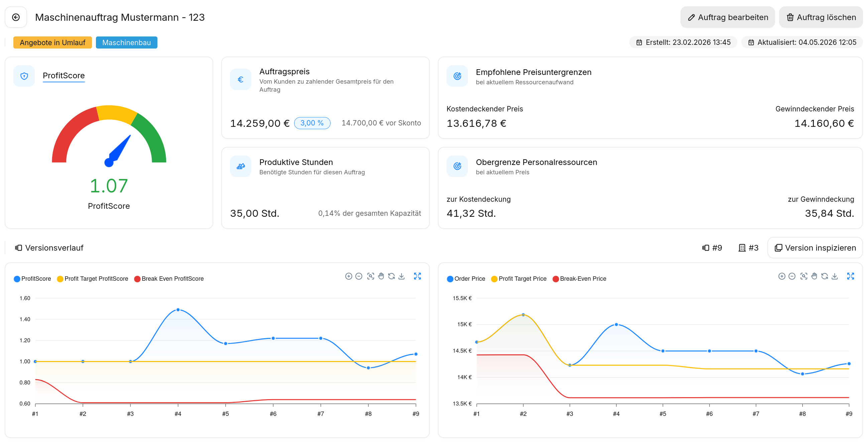This screenshot has height=443, width=868.
Task: Go back using the arrow button
Action: [16, 17]
